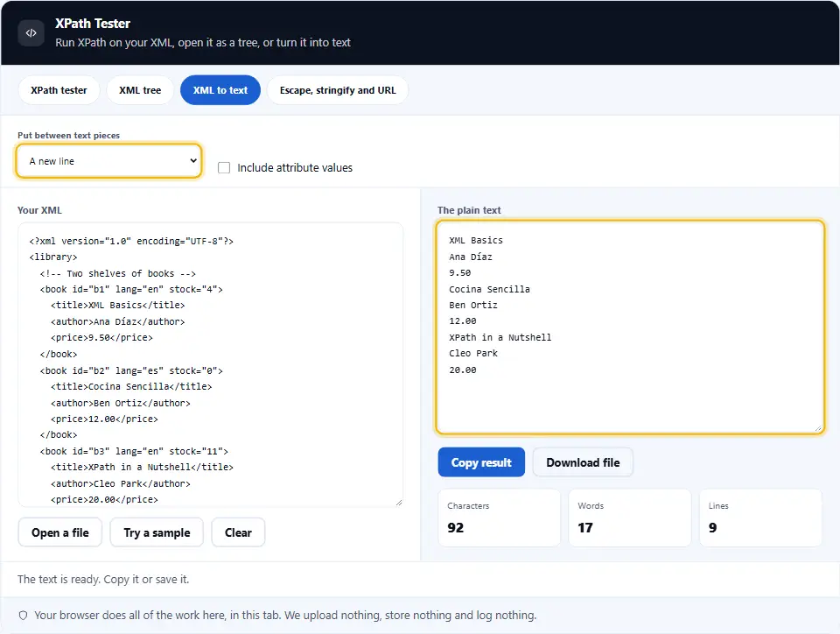Enable Include attribute values checkbox
840x634 pixels.
tap(224, 168)
